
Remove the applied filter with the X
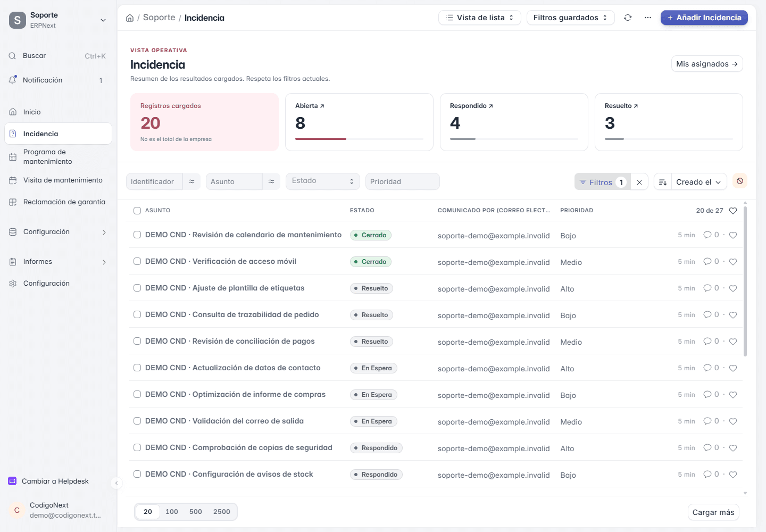point(639,182)
